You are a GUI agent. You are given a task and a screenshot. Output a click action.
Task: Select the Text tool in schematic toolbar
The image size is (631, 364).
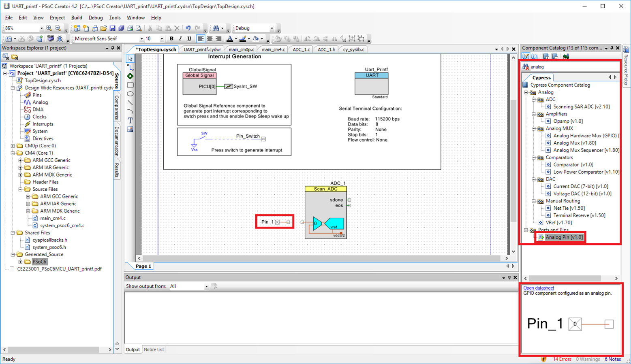130,121
